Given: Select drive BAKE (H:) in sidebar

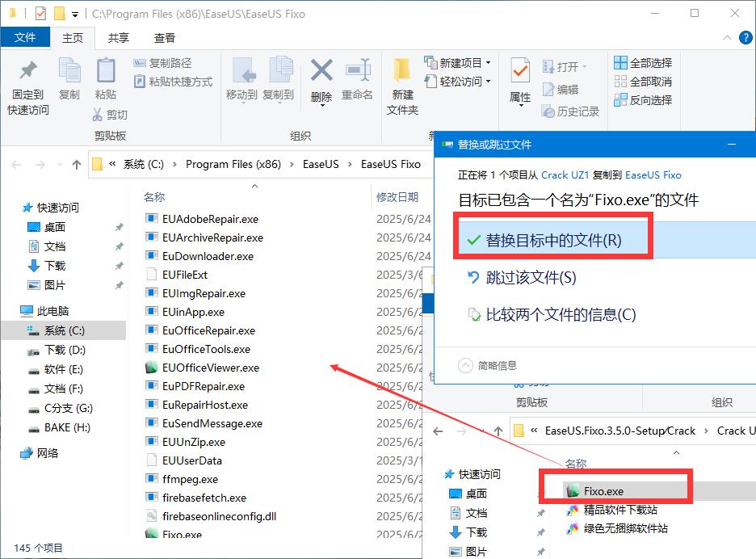Looking at the screenshot, I should click(x=60, y=427).
